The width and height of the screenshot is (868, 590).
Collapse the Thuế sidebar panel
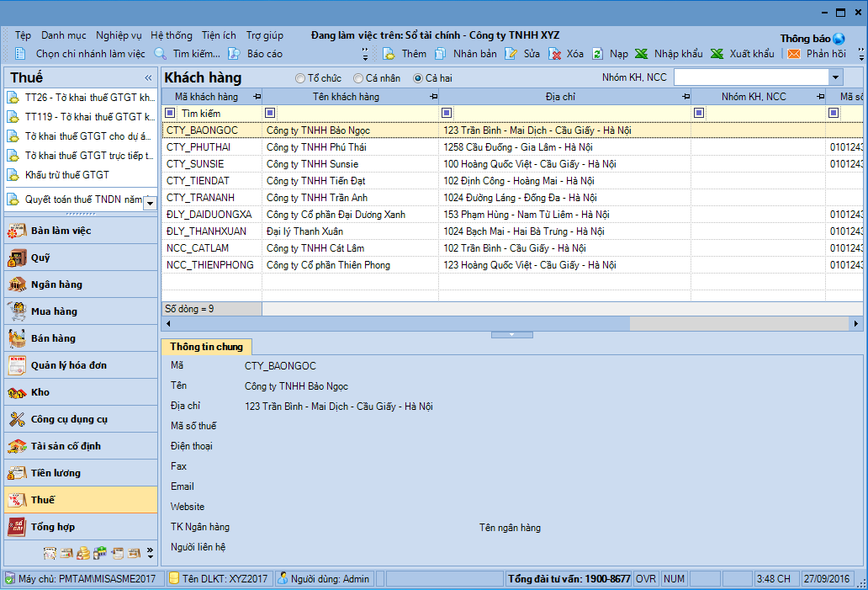coord(149,77)
